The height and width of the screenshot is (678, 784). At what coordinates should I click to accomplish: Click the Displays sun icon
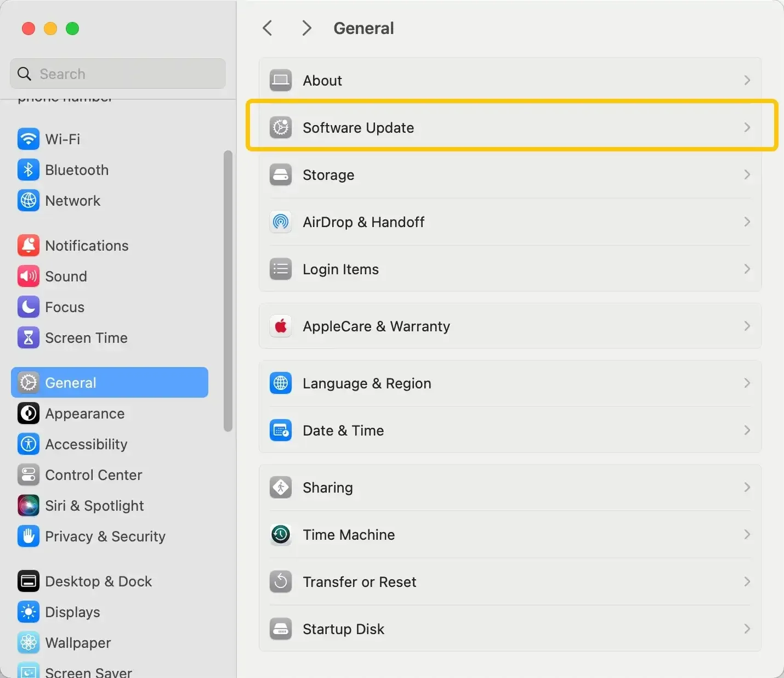click(x=28, y=612)
